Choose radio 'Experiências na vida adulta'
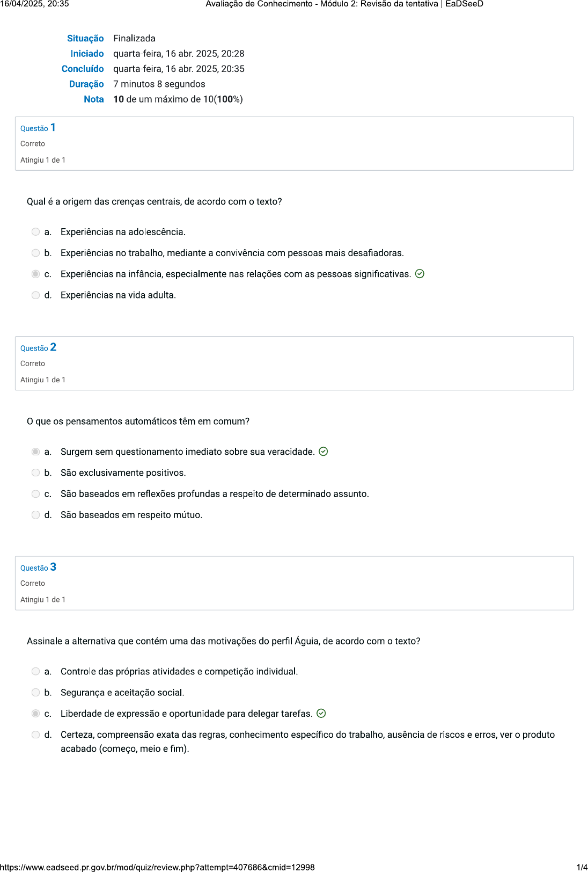The width and height of the screenshot is (588, 872). (x=35, y=295)
